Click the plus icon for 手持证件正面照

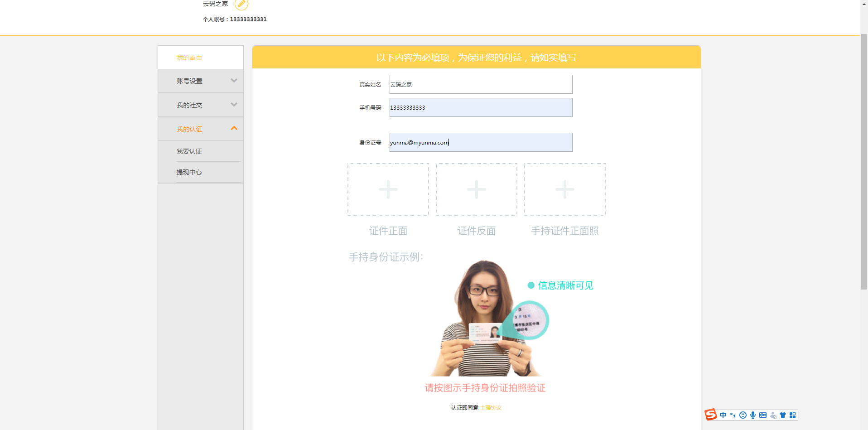[x=564, y=189]
